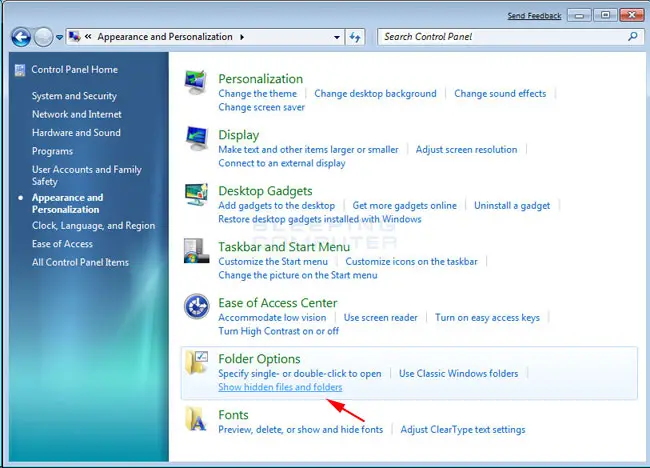Select Hardware and Sound in sidebar
The image size is (650, 468).
pyautogui.click(x=76, y=133)
